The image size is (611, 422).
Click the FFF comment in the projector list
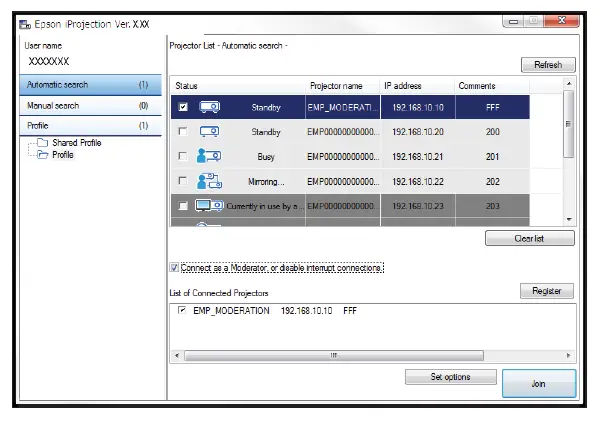pyautogui.click(x=493, y=107)
